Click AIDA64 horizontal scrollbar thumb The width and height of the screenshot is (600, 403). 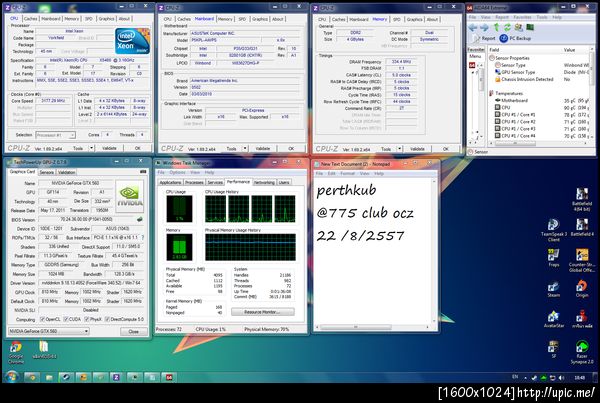tap(515, 144)
